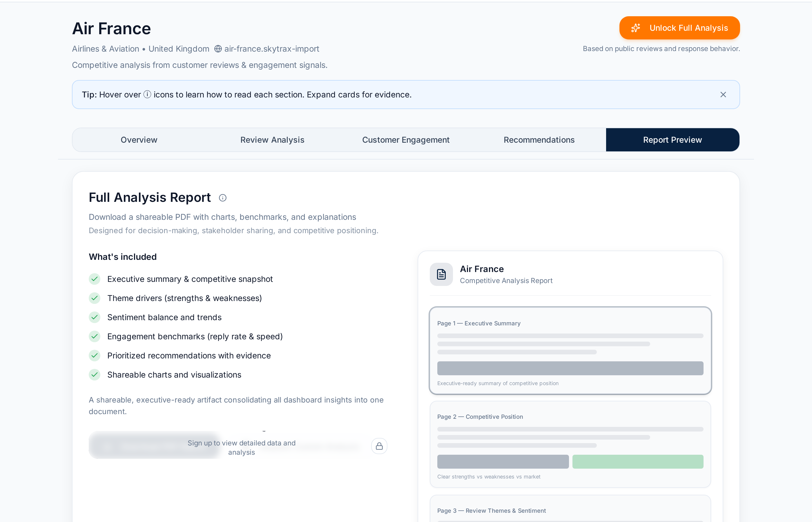This screenshot has width=812, height=522.
Task: Switch to the Overview tab
Action: click(139, 140)
